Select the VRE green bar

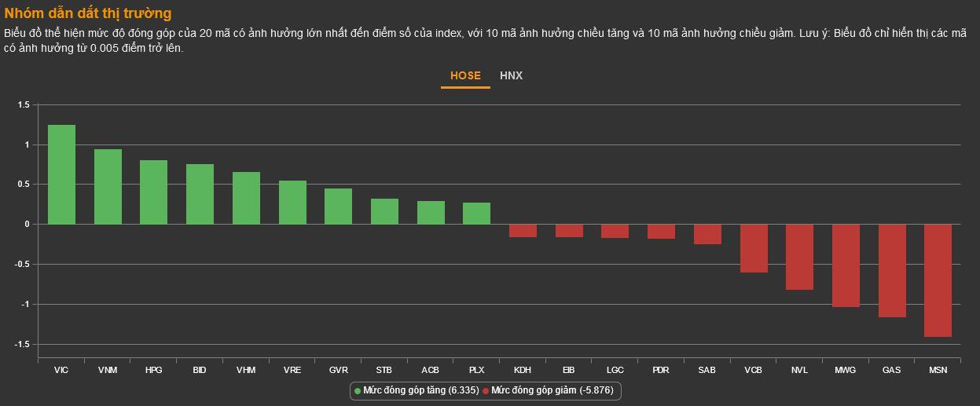[292, 203]
